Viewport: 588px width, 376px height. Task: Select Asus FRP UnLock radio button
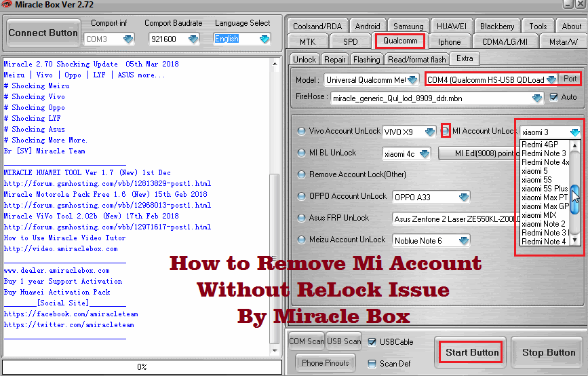coord(301,218)
